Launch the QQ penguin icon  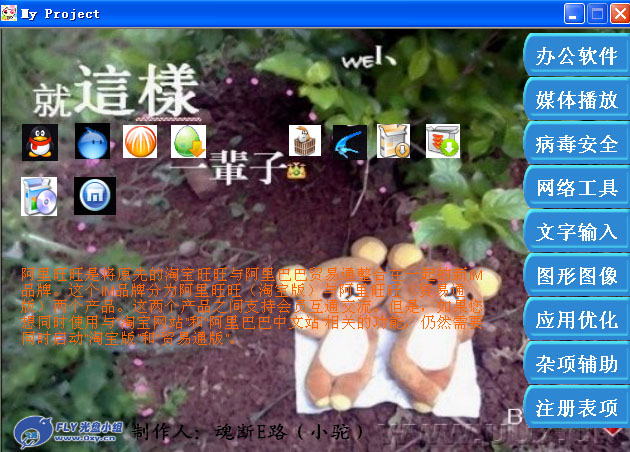pyautogui.click(x=40, y=142)
